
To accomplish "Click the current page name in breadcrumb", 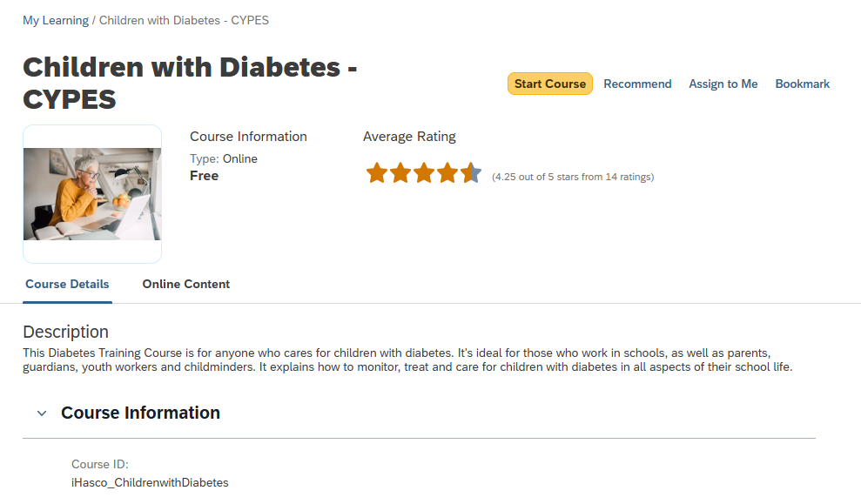I will (x=184, y=20).
